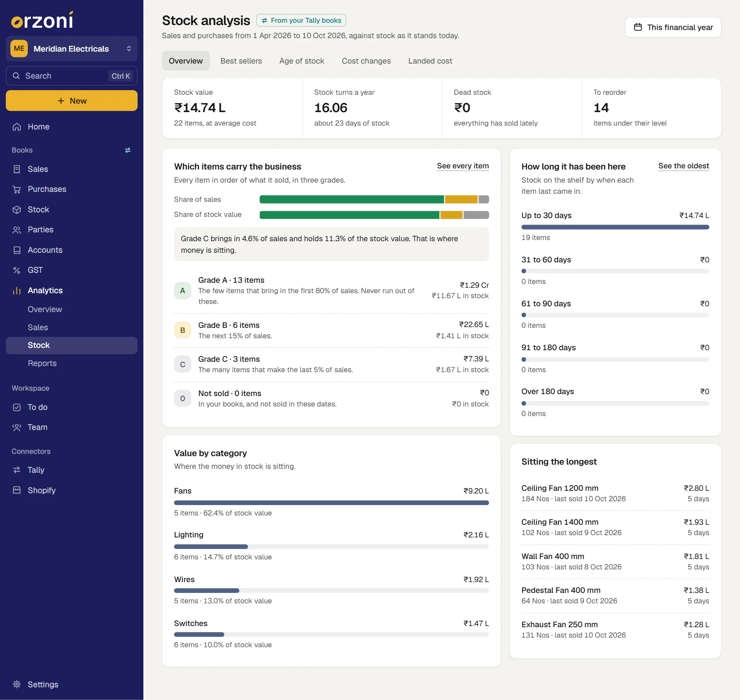Follow the See the oldest link

(684, 166)
